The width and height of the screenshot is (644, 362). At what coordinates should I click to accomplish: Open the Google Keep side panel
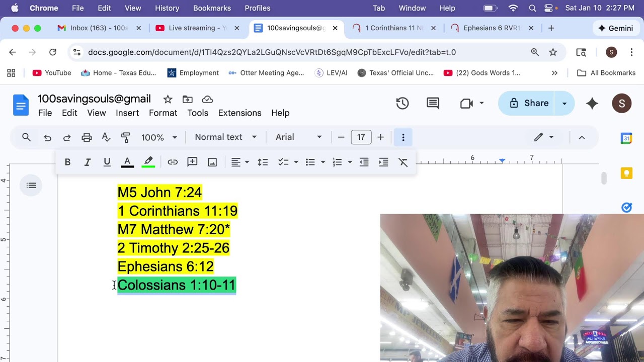626,173
